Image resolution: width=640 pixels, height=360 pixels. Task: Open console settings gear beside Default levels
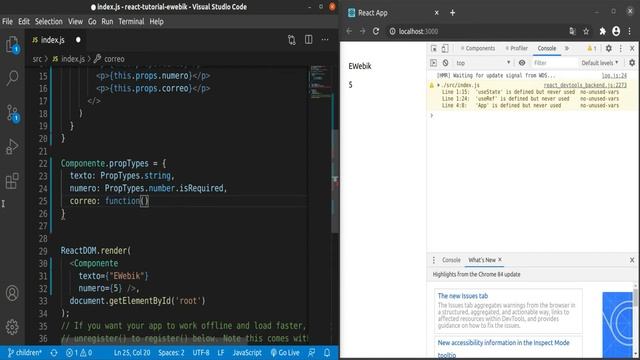632,63
